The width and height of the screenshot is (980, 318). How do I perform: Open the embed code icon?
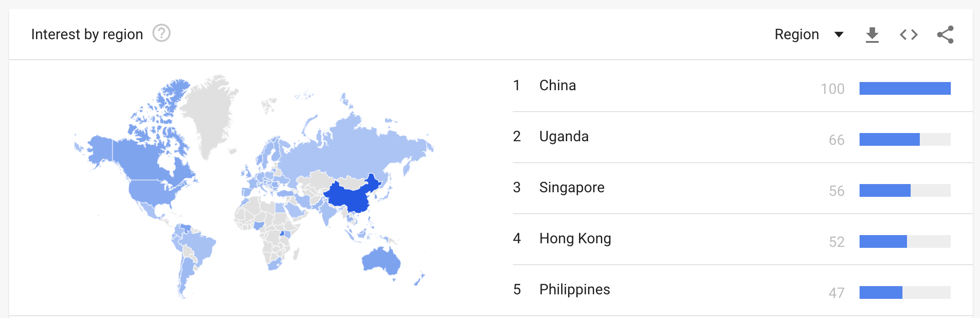coord(908,35)
